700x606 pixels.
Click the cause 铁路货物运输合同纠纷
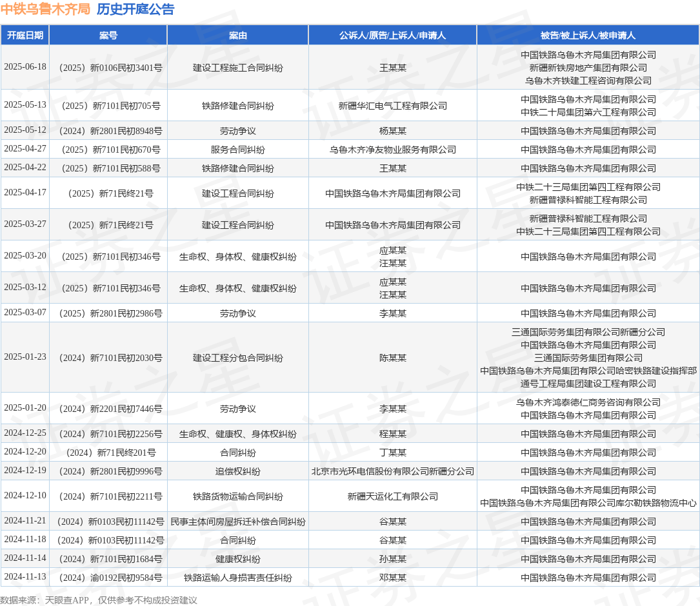[x=237, y=496]
